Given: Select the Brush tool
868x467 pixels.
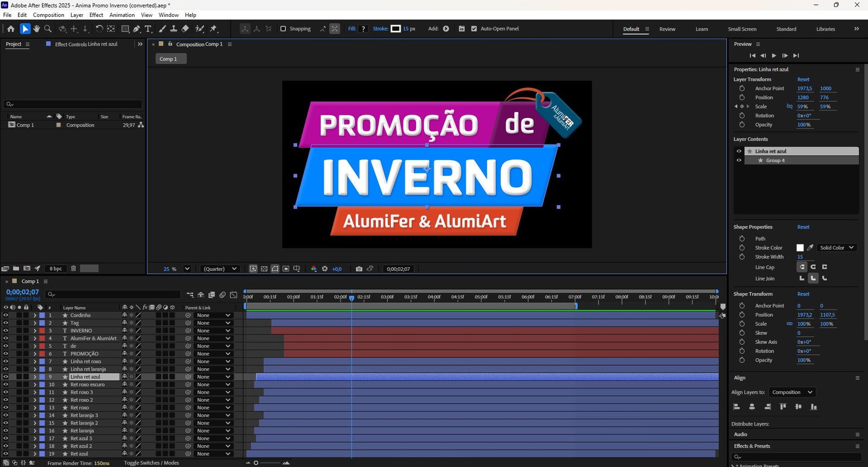Looking at the screenshot, I should [x=162, y=29].
